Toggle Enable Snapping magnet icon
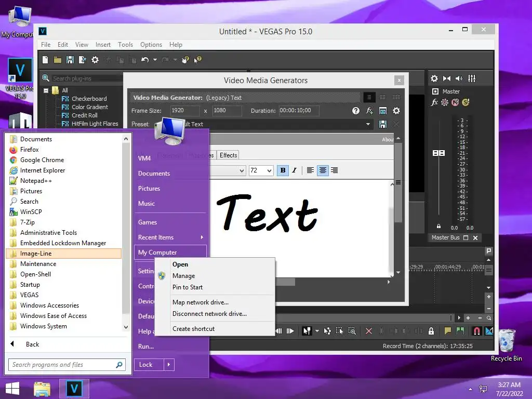 pyautogui.click(x=477, y=331)
